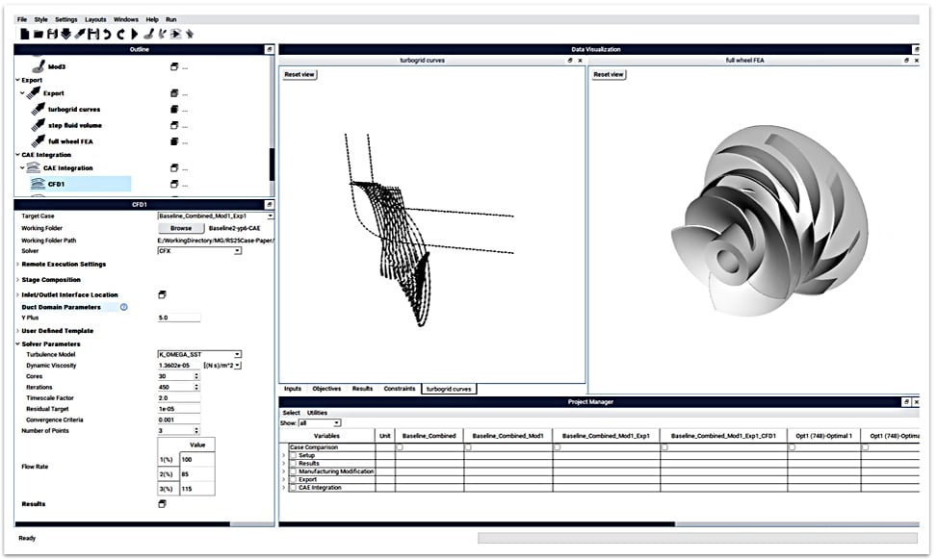Open window icon on Mod3 row
This screenshot has width=937, height=560.
[174, 66]
